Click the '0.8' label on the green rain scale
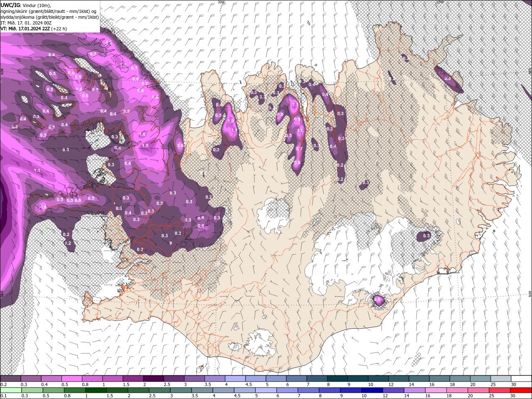The image size is (532, 399). [x=67, y=396]
